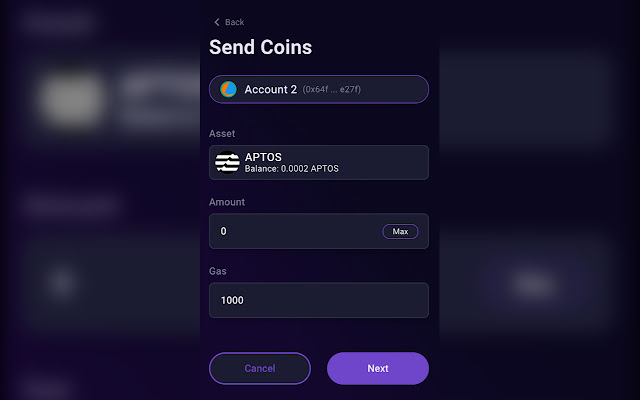Viewport: 640px width, 400px height.
Task: Click the Asset field label
Action: (x=222, y=133)
